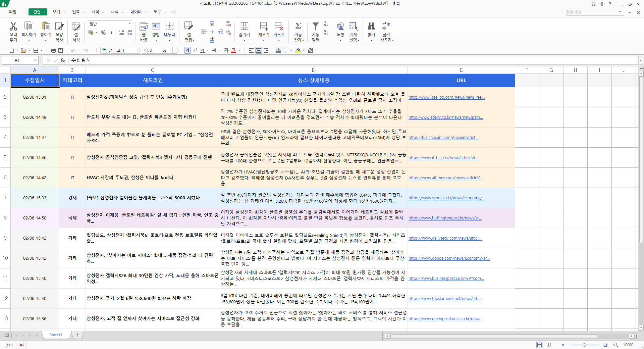This screenshot has width=644, height=349.
Task: Open the 서식 menu
Action: [95, 12]
